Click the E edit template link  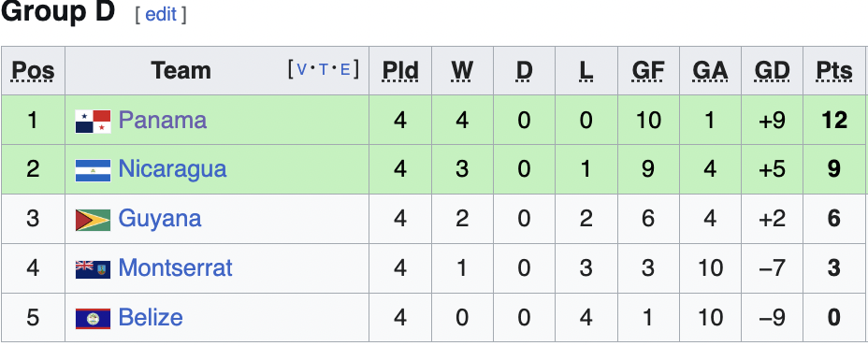(345, 69)
